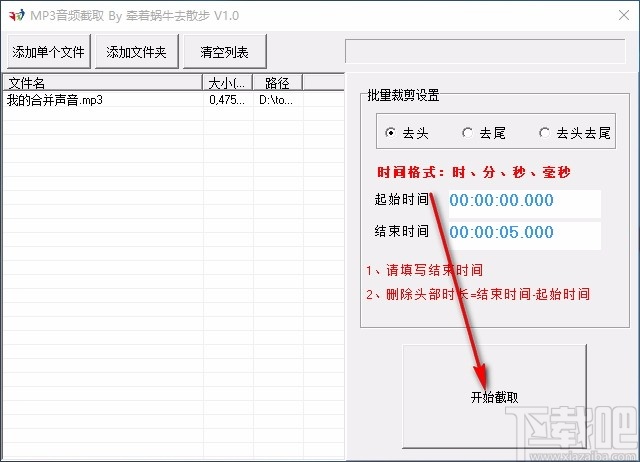Click the path cell D:\to...

coord(276,100)
